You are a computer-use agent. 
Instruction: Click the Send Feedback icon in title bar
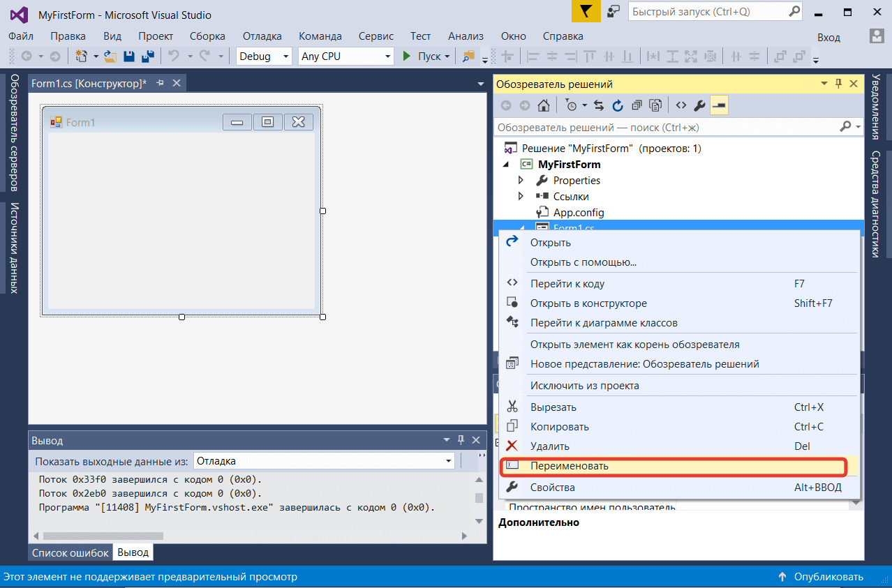coord(614,13)
